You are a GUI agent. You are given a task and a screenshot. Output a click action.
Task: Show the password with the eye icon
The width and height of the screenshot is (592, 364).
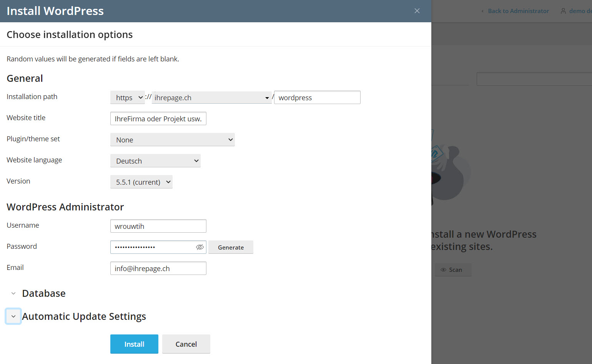click(200, 247)
